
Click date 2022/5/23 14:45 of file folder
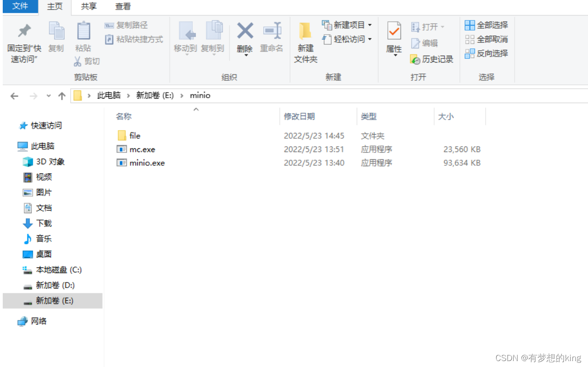(314, 136)
